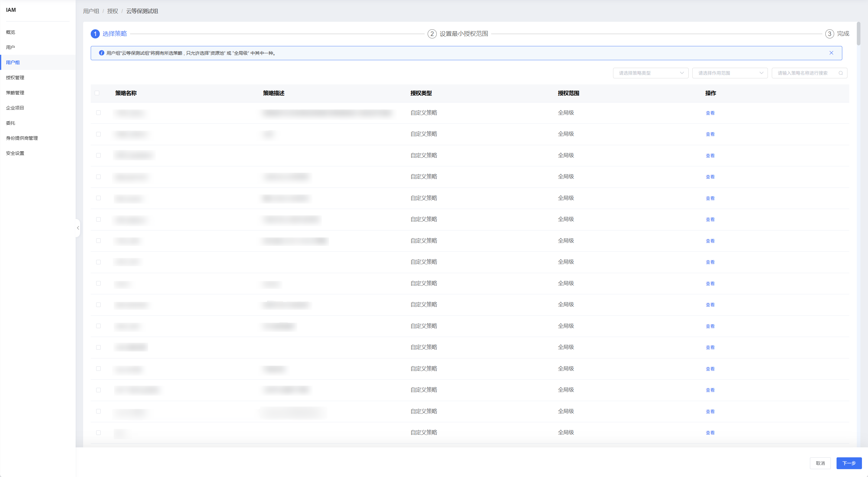Open 授权管理 in the sidebar
This screenshot has height=477, width=868.
point(38,77)
